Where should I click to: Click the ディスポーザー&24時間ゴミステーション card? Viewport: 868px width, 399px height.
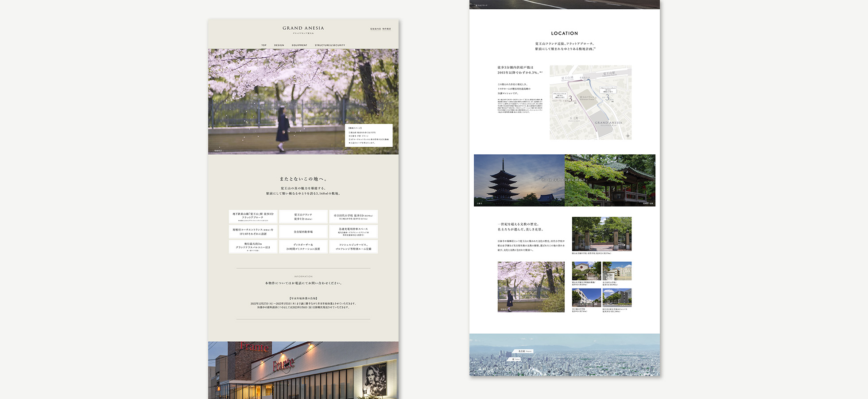pyautogui.click(x=303, y=246)
